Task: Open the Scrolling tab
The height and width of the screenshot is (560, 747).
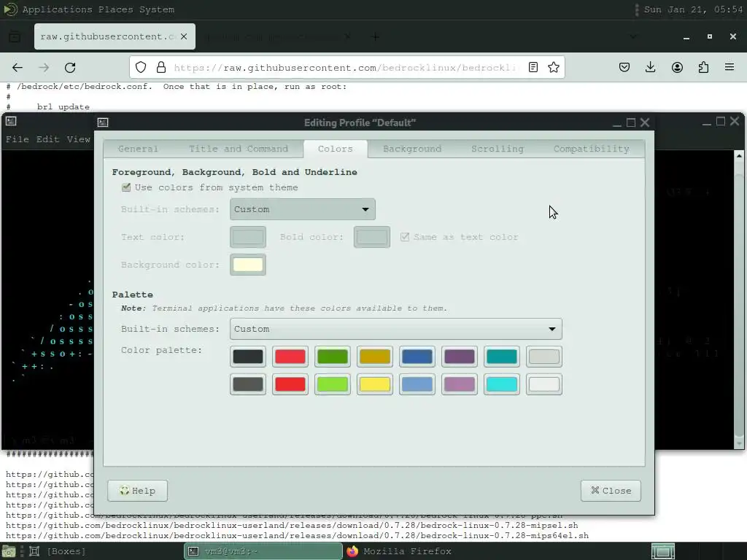Action: point(498,149)
